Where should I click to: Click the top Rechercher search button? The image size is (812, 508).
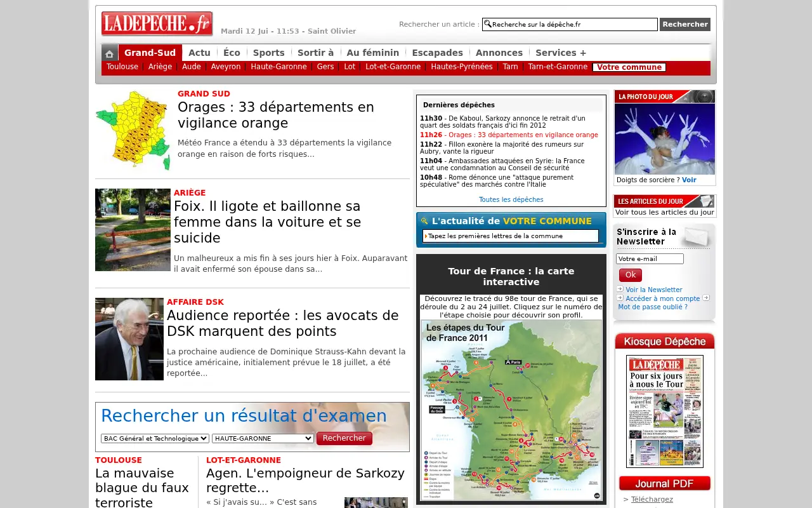coord(684,24)
